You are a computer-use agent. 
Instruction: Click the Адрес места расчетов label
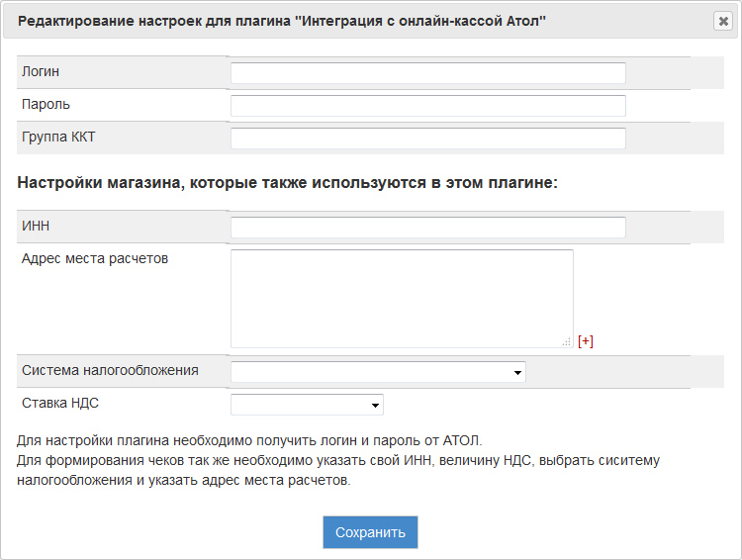coord(95,258)
